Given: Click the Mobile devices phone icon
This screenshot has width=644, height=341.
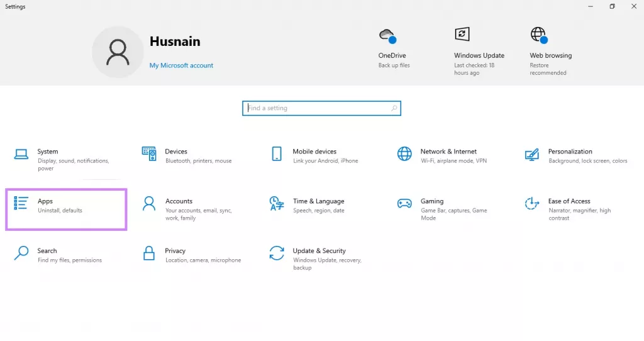Looking at the screenshot, I should point(277,154).
